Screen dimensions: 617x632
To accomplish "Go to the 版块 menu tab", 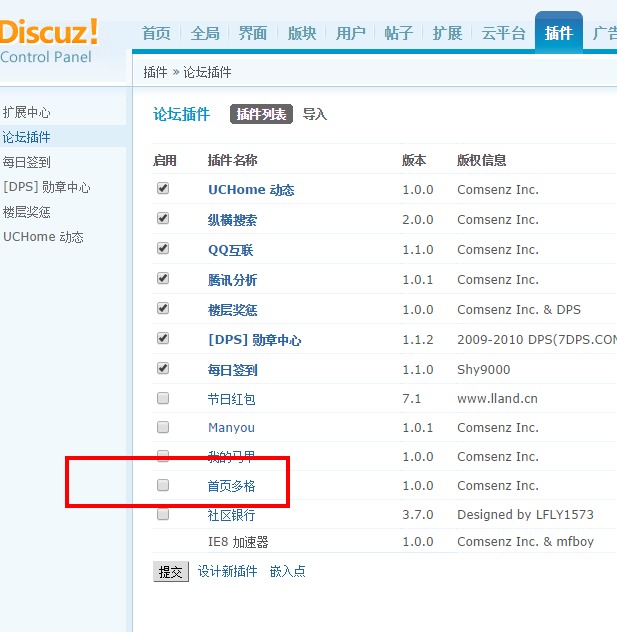I will point(301,33).
